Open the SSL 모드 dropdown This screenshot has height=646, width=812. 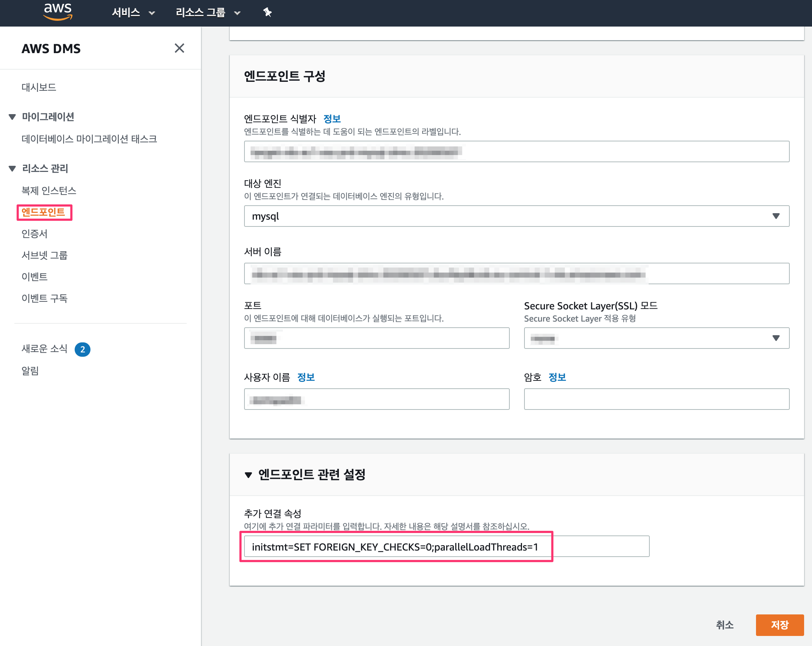[656, 338]
